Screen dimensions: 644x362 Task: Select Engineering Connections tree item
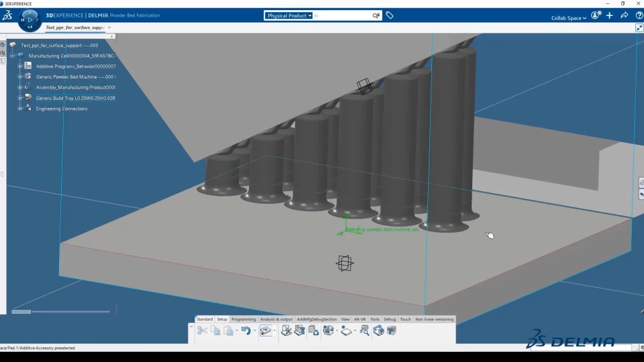click(x=62, y=109)
